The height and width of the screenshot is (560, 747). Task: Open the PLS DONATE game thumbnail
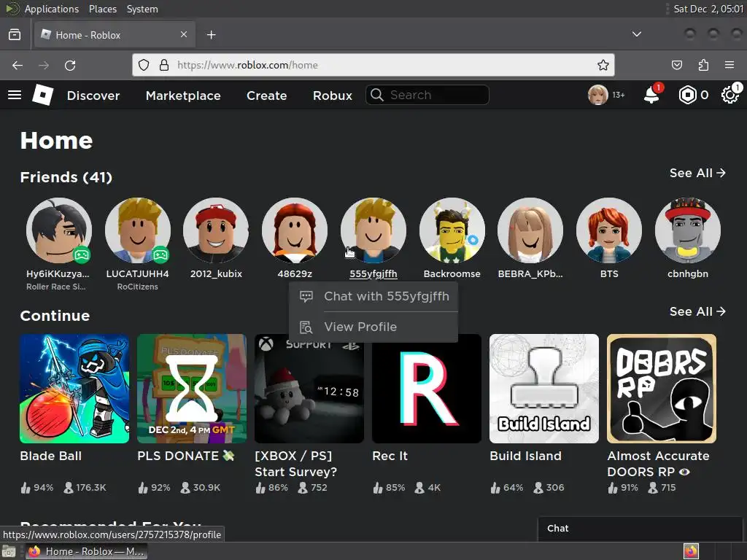pos(192,389)
